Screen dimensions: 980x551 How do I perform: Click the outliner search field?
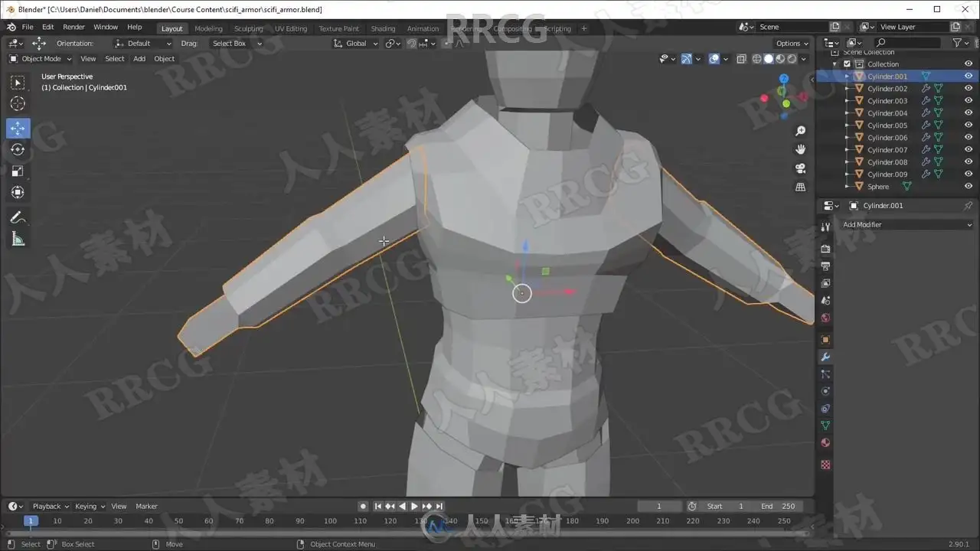tap(909, 43)
